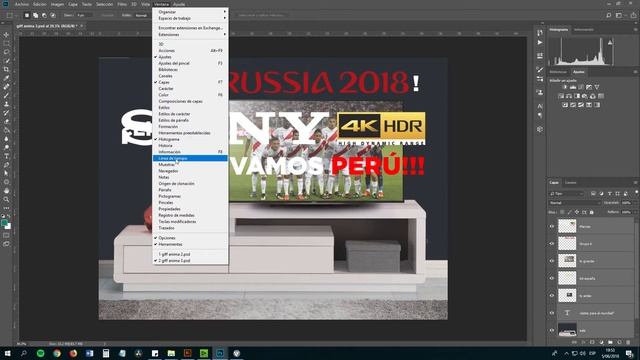Open the Ayuda menu
The image size is (640, 360).
(x=179, y=4)
